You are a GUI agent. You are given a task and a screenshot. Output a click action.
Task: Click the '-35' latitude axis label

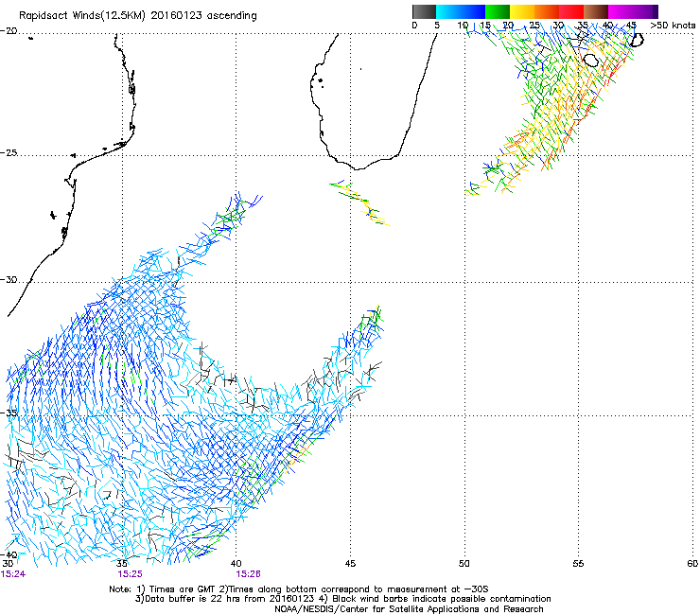coord(9,413)
